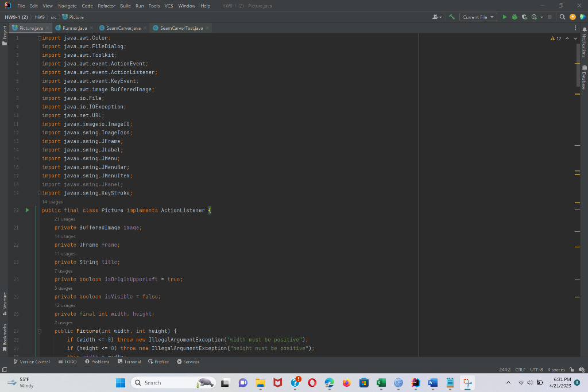The height and width of the screenshot is (392, 588).
Task: Build the project with the hammer icon
Action: point(452,17)
